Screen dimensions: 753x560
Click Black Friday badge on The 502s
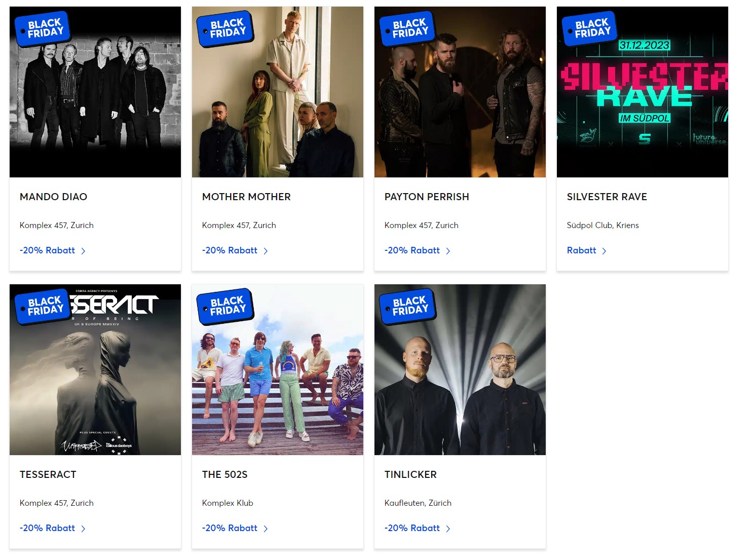click(225, 306)
